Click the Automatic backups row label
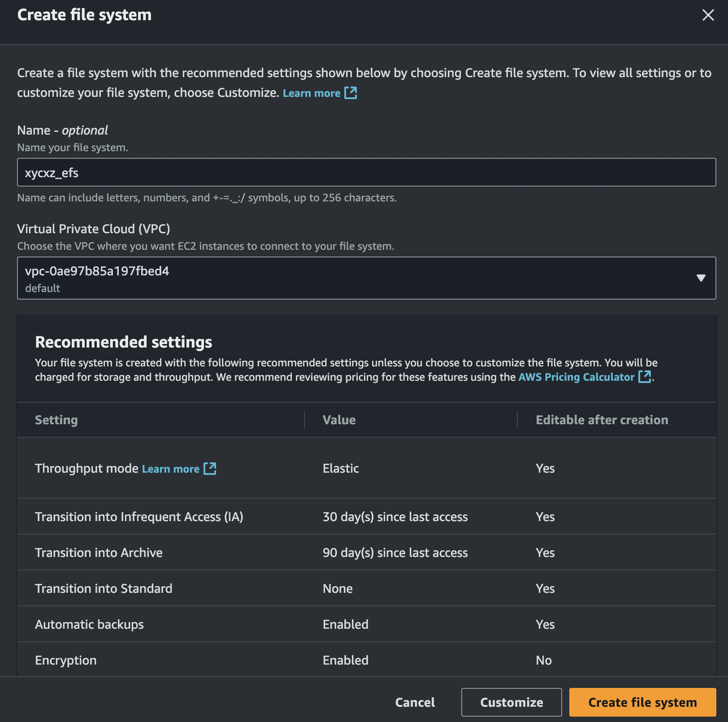This screenshot has width=728, height=722. click(x=89, y=624)
